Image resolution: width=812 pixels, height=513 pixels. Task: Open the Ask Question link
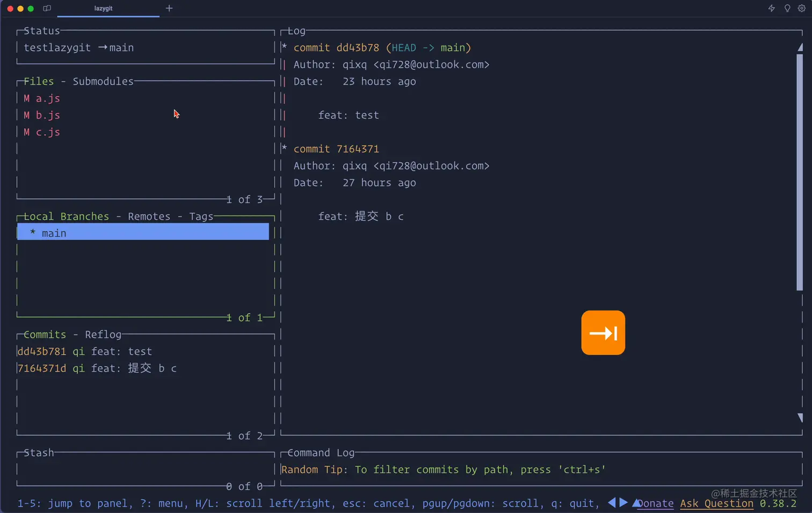tap(717, 503)
